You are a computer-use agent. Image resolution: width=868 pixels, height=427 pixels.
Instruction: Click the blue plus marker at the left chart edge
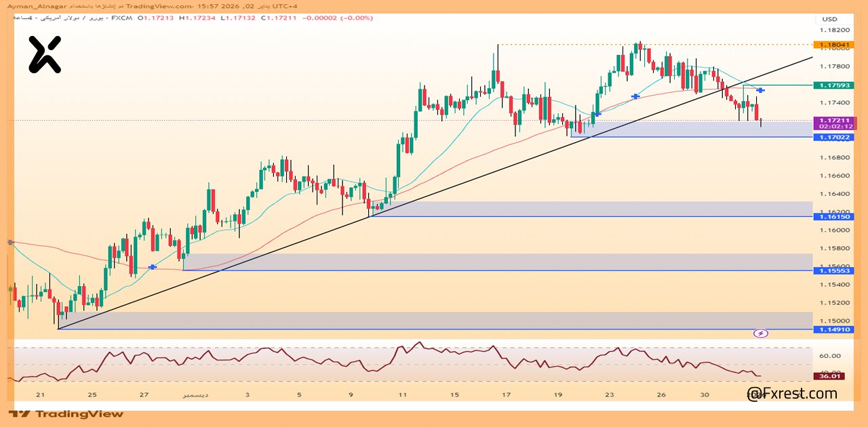pos(9,241)
